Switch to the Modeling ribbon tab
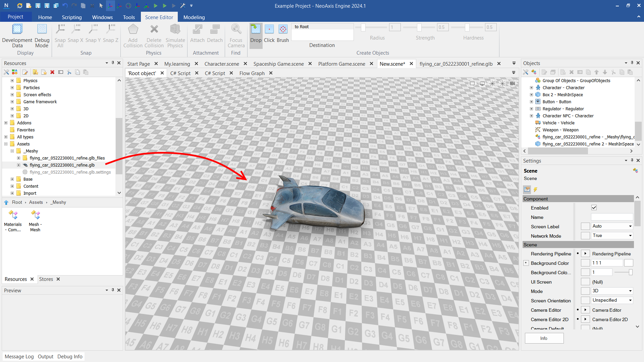The height and width of the screenshot is (362, 644). (x=194, y=17)
